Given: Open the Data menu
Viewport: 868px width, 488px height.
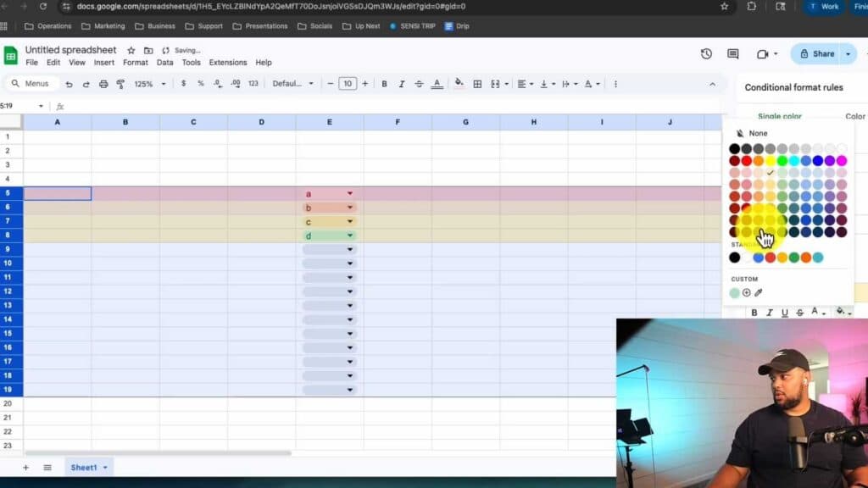Looking at the screenshot, I should click(x=165, y=63).
